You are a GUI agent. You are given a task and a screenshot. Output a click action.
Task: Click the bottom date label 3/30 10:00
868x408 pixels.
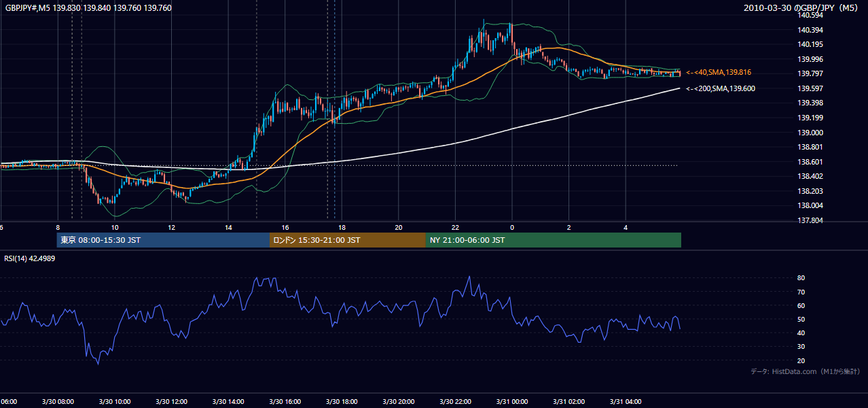pos(115,401)
